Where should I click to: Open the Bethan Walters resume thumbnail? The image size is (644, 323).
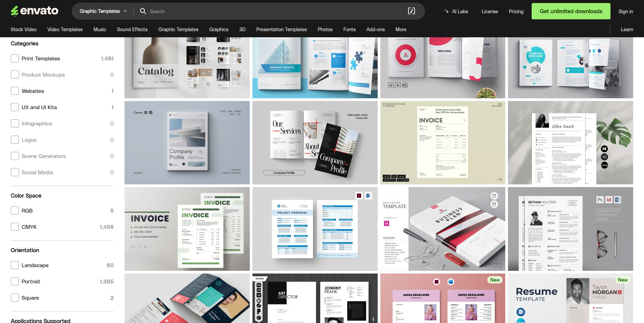coord(571,229)
